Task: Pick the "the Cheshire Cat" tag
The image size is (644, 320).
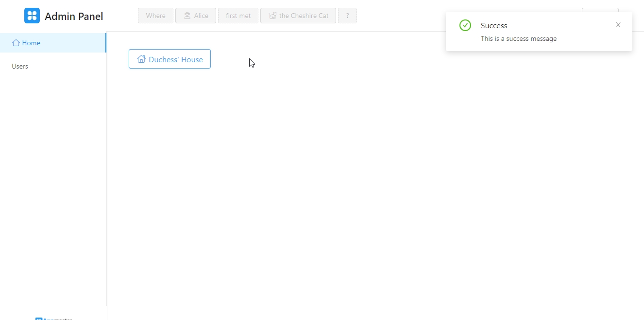Action: (298, 16)
